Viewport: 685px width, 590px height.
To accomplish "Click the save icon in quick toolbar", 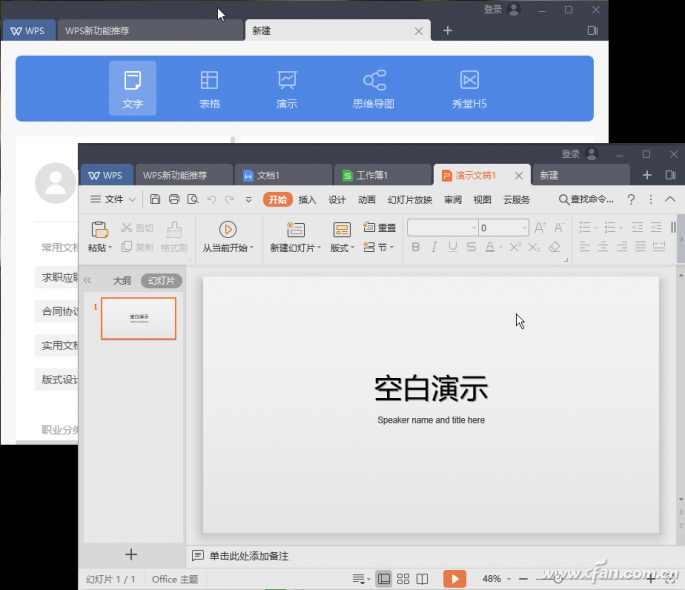I will [156, 200].
